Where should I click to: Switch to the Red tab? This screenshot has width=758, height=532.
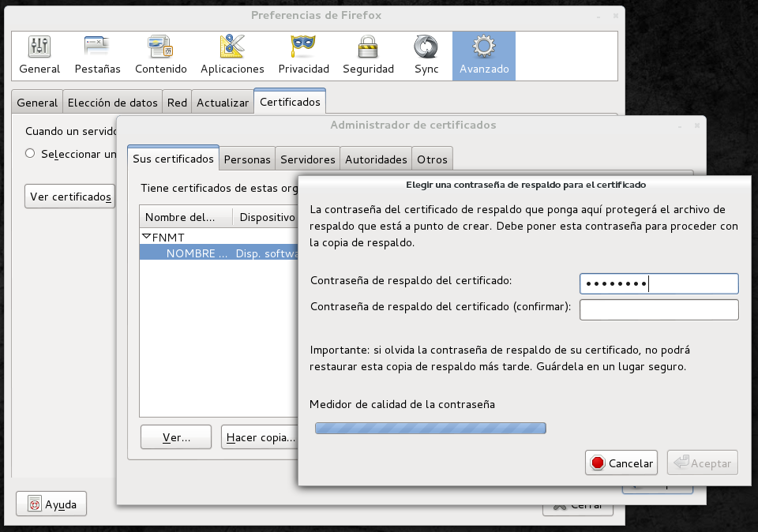tap(177, 103)
